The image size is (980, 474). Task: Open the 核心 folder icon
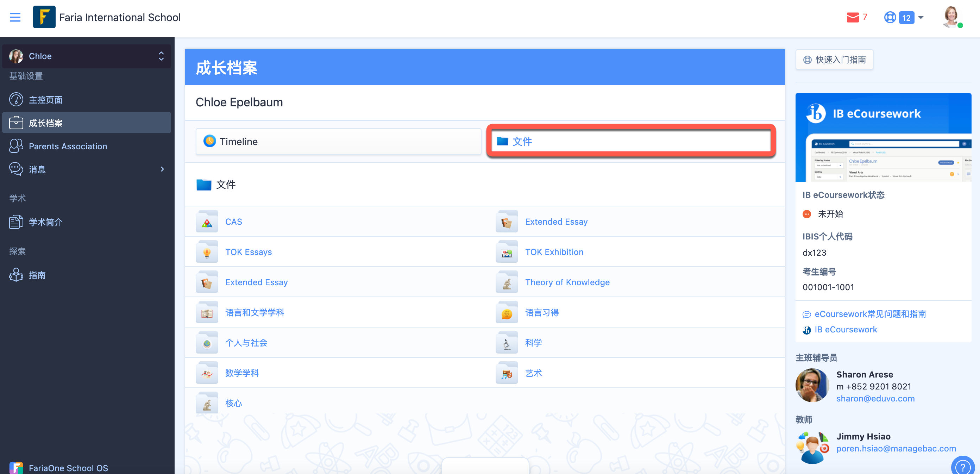(207, 403)
